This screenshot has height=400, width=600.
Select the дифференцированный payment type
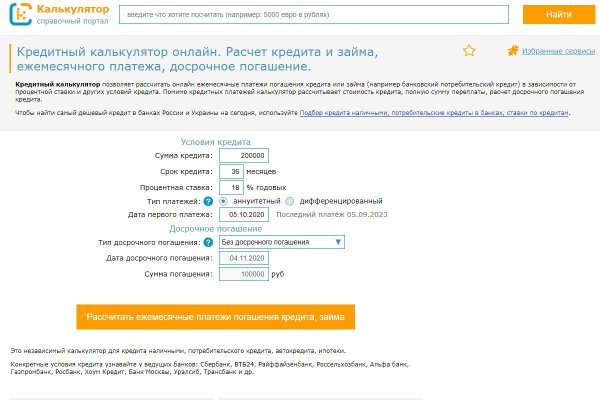(x=289, y=200)
